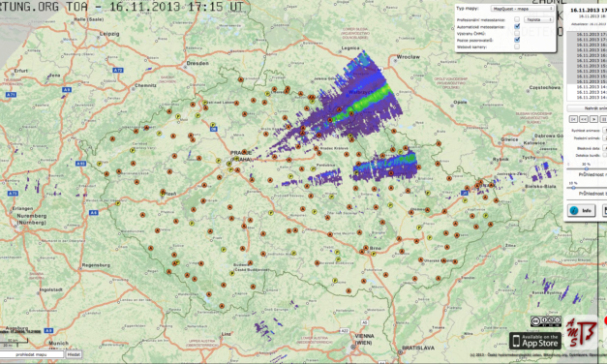The image size is (607, 364).
Task: Focus the prohledat mapu search field
Action: 33,354
